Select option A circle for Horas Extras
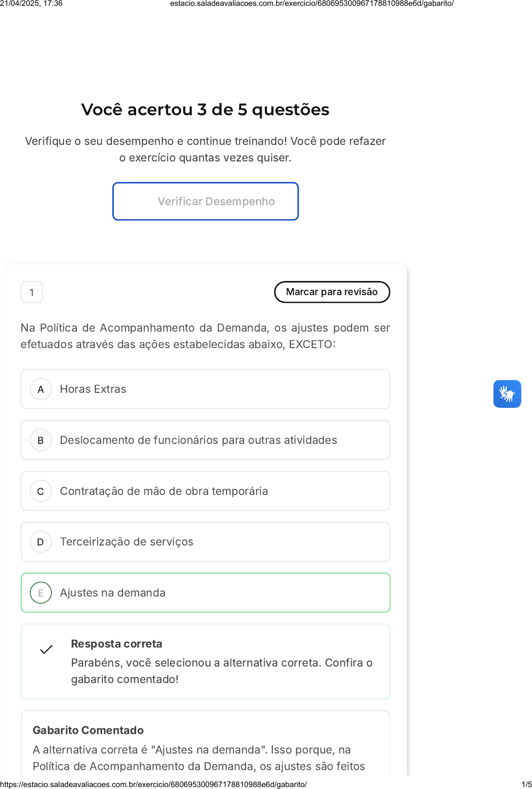 (x=41, y=389)
